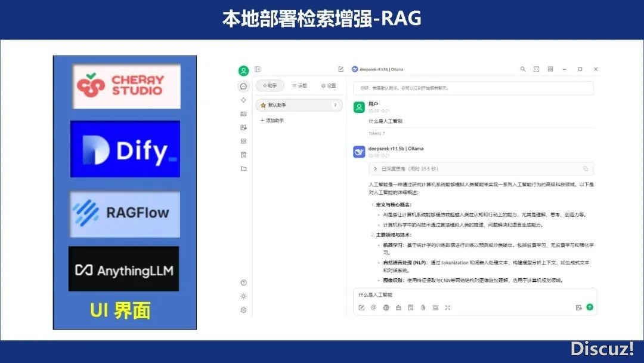Open the knowledge base sidebar icon
The image size is (644, 363).
[x=243, y=155]
